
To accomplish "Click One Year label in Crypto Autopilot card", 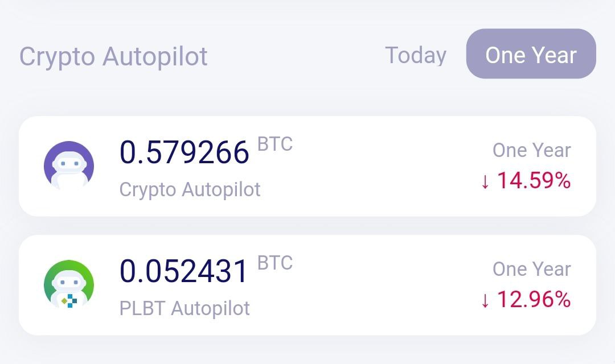I will [x=532, y=150].
